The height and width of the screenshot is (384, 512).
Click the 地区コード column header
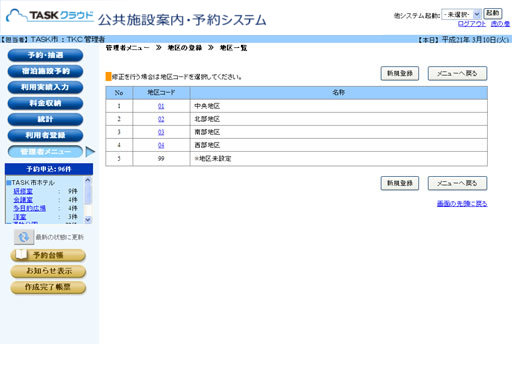pos(161,93)
